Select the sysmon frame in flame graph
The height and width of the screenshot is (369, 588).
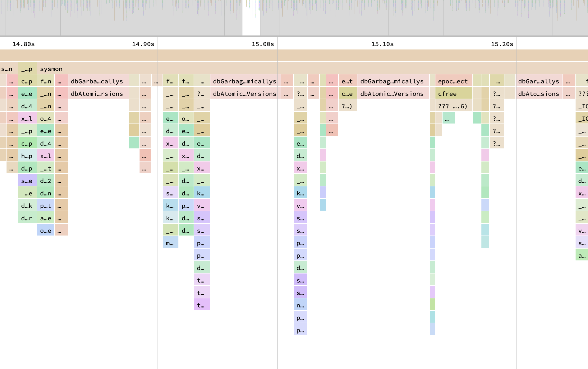click(x=51, y=69)
